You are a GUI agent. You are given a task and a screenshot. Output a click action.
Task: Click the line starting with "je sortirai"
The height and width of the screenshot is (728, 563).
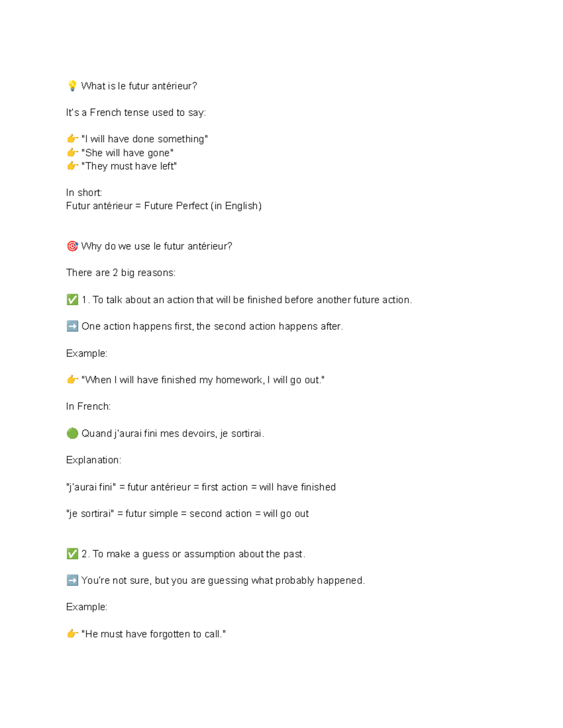pyautogui.click(x=187, y=514)
